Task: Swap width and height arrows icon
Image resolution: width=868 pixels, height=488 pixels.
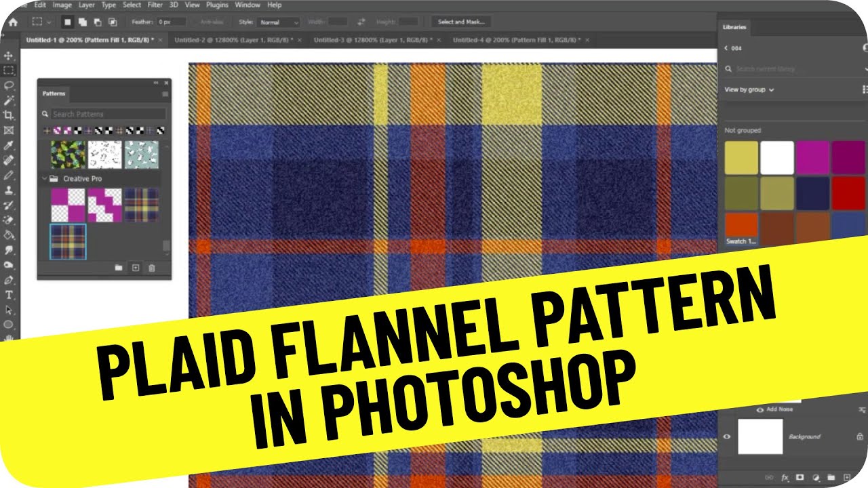Action: tap(361, 22)
